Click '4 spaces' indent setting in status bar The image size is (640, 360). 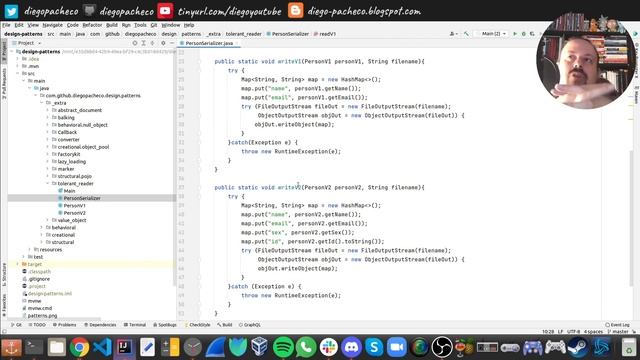(593, 332)
